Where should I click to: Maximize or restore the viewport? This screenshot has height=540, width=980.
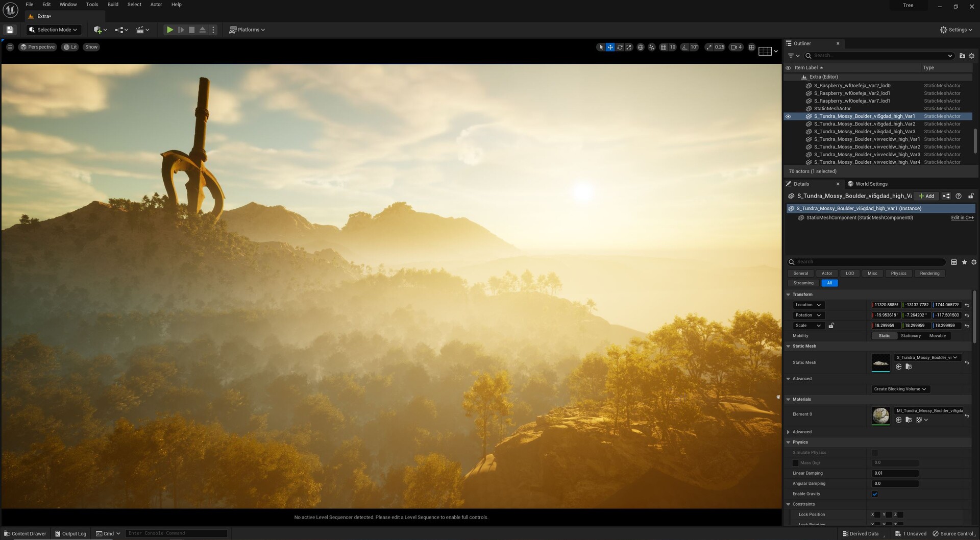[x=751, y=47]
